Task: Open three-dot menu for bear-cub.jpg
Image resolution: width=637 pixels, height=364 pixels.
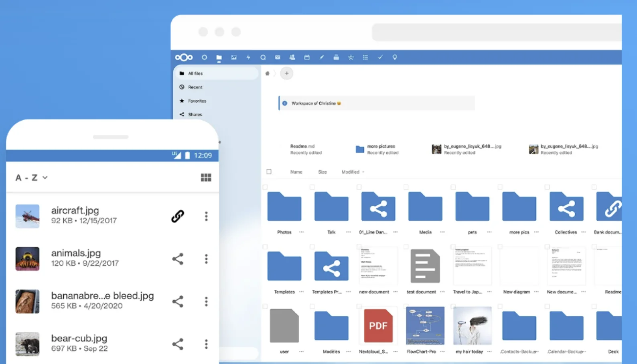Action: [x=206, y=344]
